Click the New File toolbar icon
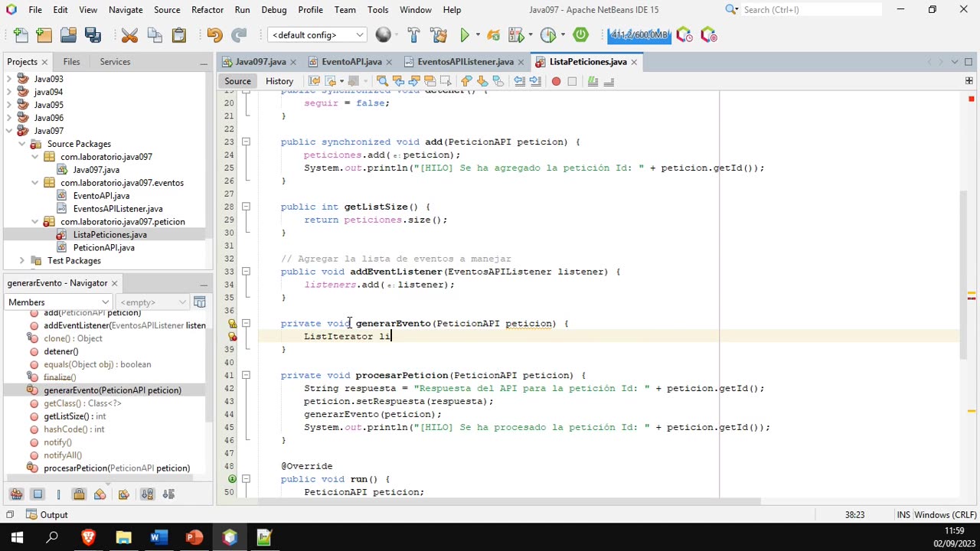The image size is (980, 551). pos(21,35)
